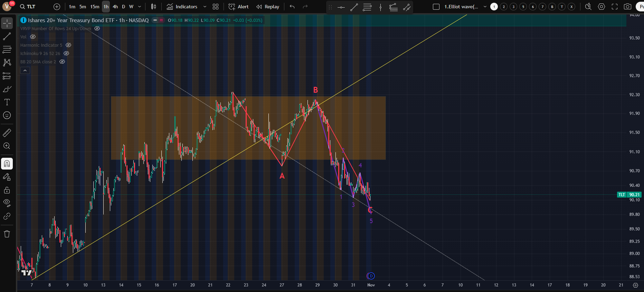This screenshot has height=292, width=644.
Task: Select the trend line drawing tool in left sidebar
Action: pos(7,36)
